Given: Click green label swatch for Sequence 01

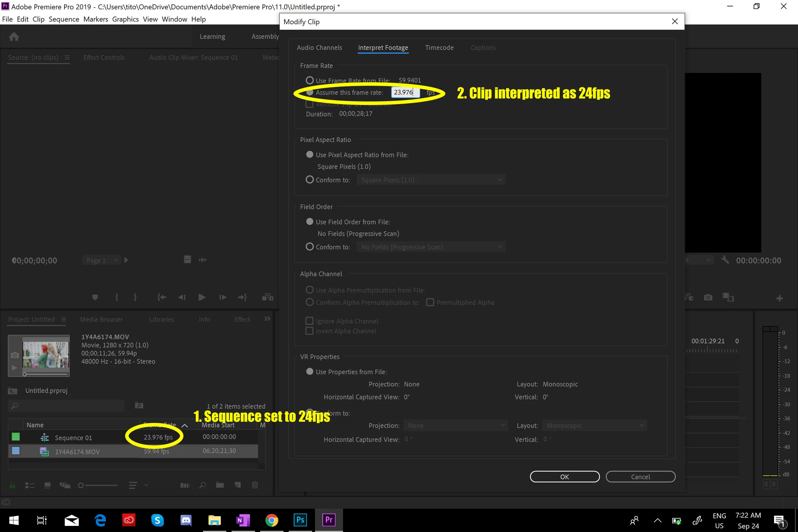Looking at the screenshot, I should tap(16, 437).
